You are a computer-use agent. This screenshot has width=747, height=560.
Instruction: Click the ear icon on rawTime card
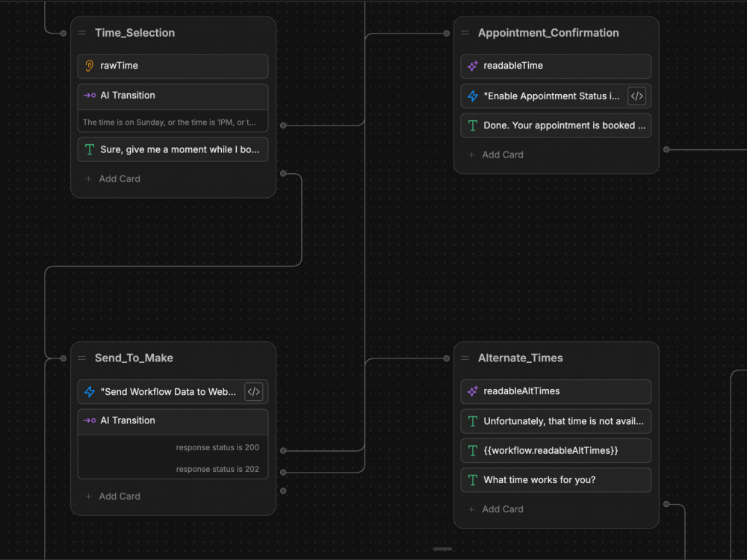89,66
